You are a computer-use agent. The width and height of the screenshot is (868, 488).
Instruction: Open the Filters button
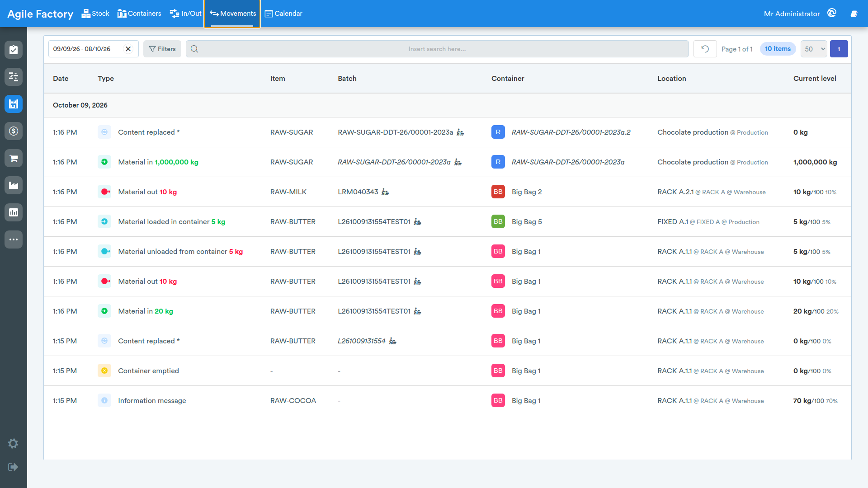click(162, 49)
